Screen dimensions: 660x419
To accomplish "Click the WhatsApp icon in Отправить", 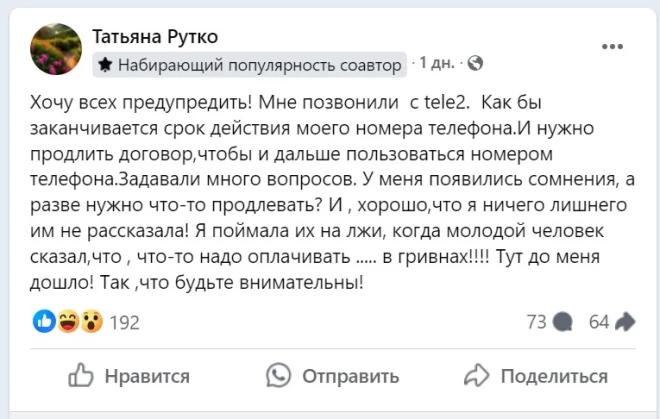I will pyautogui.click(x=278, y=376).
